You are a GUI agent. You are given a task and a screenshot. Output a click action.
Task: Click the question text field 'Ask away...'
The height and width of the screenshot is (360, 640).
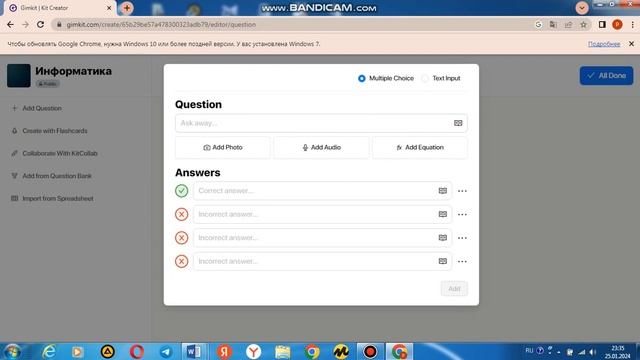pos(321,123)
